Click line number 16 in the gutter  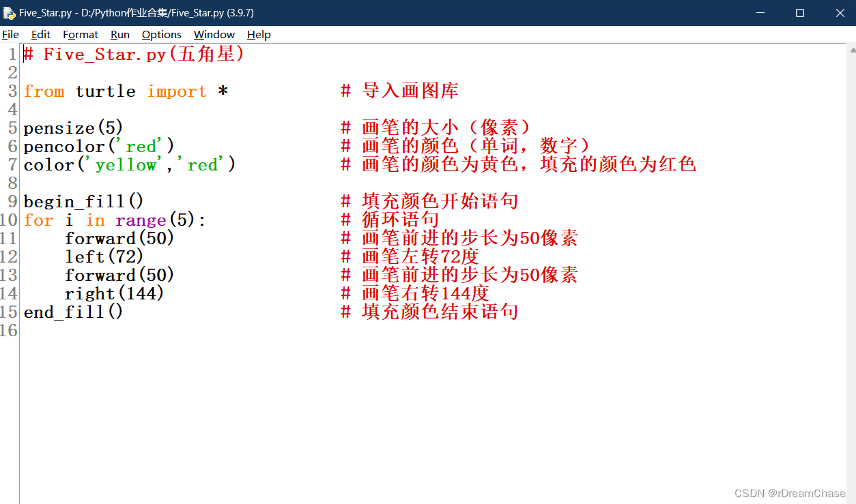9,331
